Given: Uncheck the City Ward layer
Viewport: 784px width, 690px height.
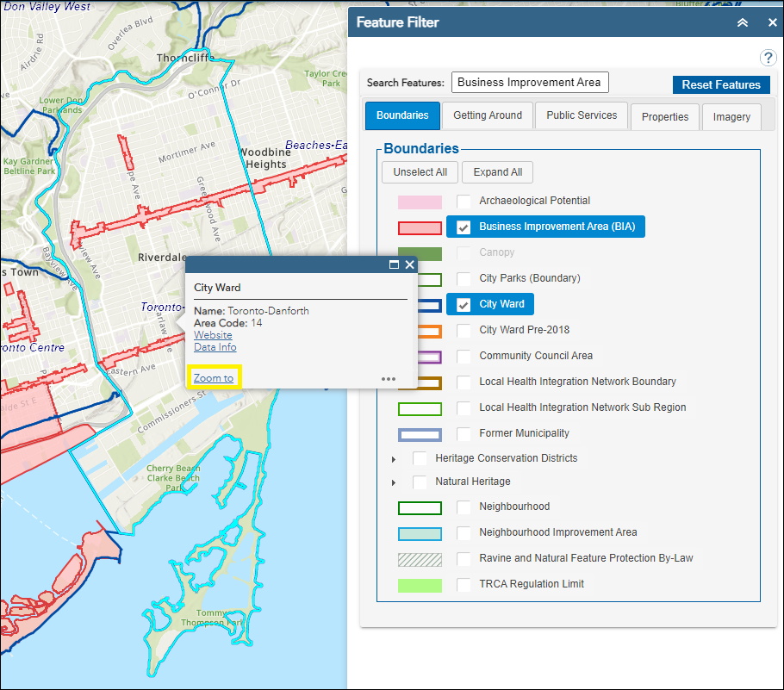Looking at the screenshot, I should click(464, 305).
